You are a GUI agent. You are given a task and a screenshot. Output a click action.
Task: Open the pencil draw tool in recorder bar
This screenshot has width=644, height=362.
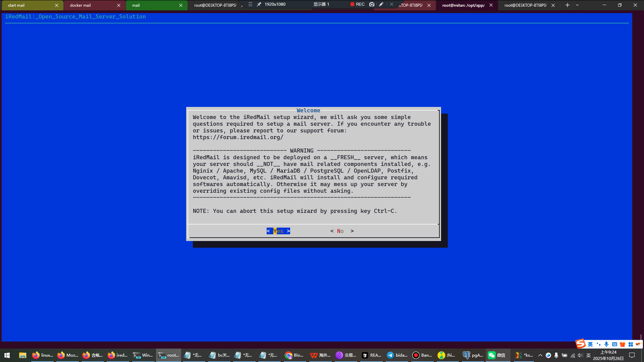click(381, 4)
